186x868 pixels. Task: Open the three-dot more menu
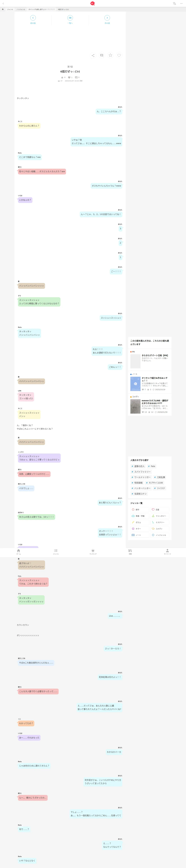(x=181, y=3)
